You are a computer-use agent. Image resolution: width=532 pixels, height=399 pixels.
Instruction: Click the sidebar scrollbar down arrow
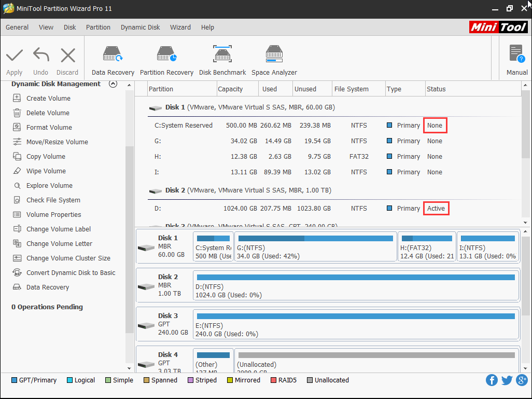click(129, 368)
